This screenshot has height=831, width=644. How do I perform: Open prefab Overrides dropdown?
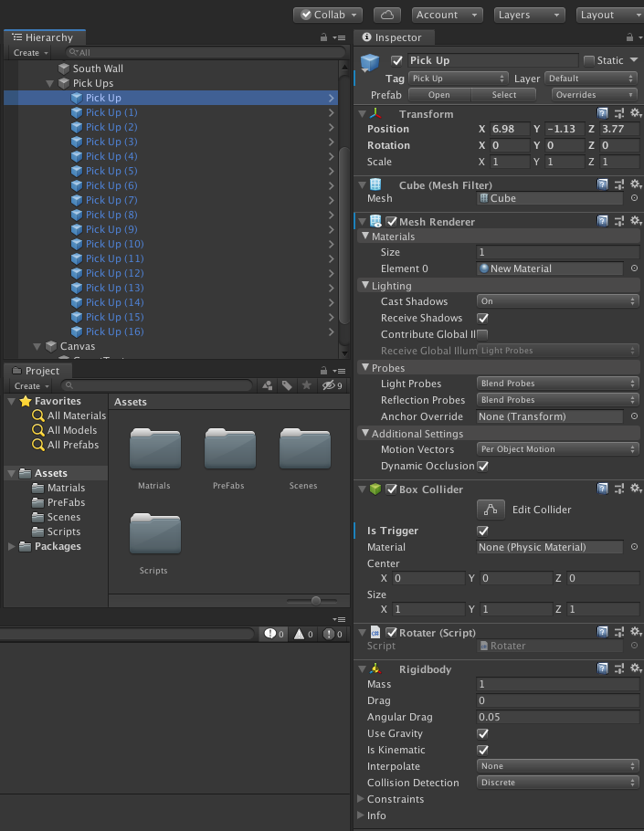pos(594,95)
